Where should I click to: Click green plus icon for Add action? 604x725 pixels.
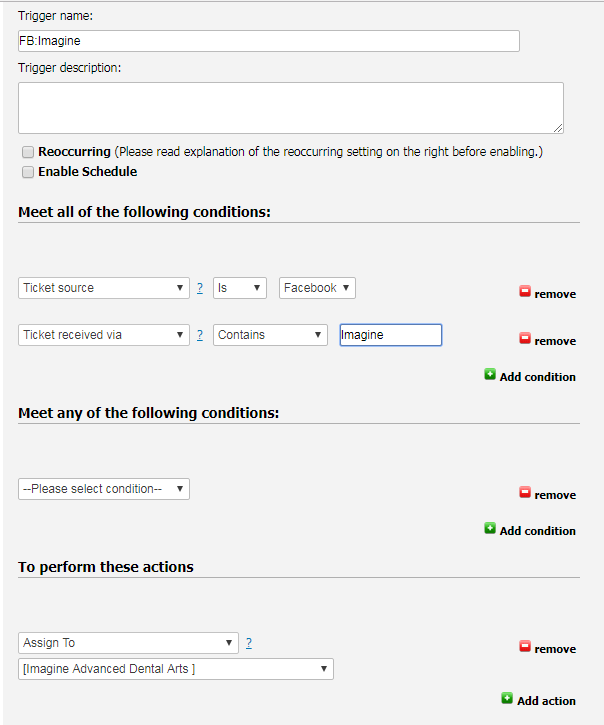tap(508, 699)
